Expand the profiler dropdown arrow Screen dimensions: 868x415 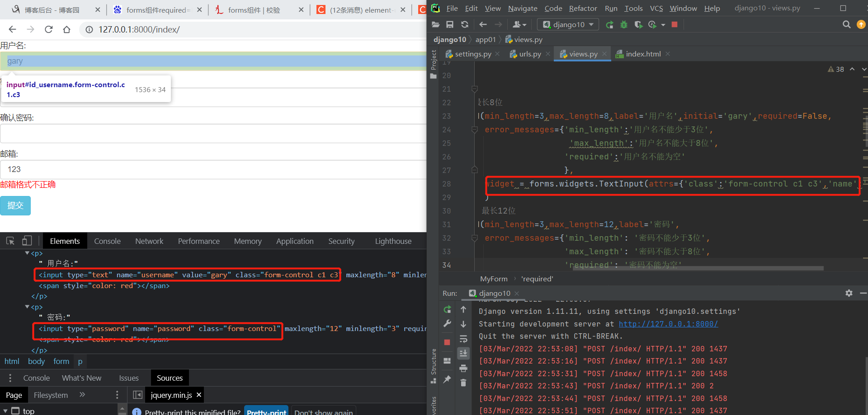click(x=663, y=25)
